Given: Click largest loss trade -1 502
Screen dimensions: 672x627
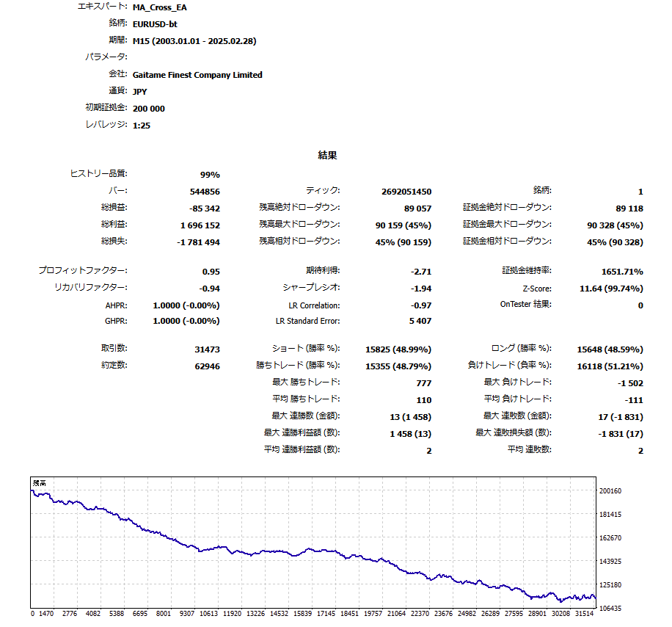Looking at the screenshot, I should [630, 383].
